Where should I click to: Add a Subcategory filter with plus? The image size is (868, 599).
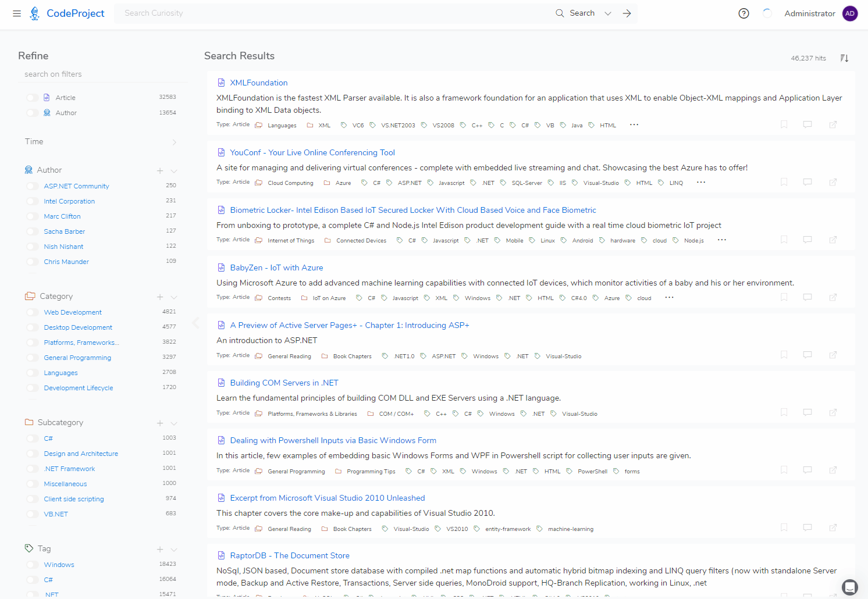click(160, 423)
